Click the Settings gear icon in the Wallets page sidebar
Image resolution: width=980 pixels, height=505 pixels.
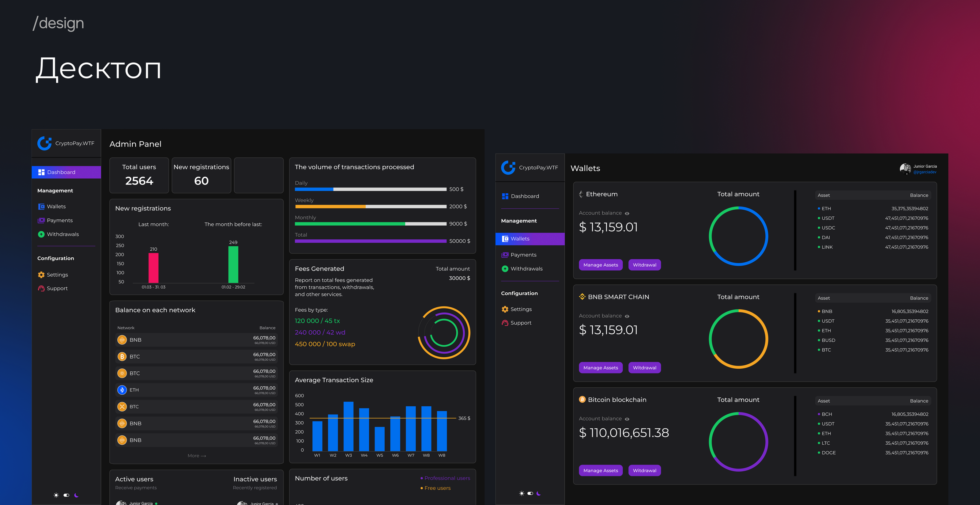coord(505,309)
